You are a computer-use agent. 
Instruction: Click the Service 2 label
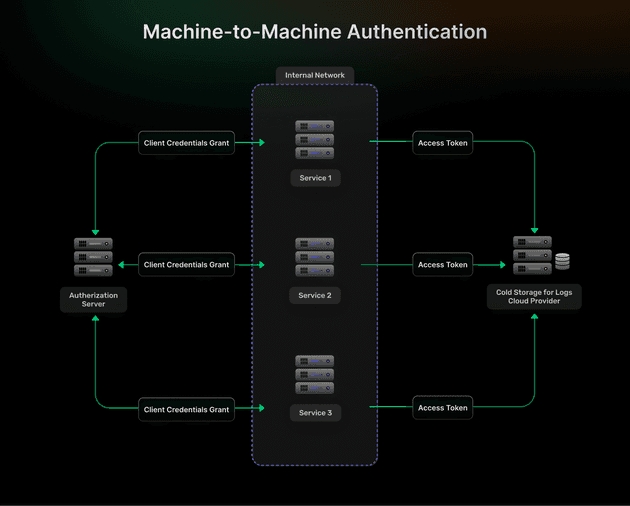click(314, 295)
